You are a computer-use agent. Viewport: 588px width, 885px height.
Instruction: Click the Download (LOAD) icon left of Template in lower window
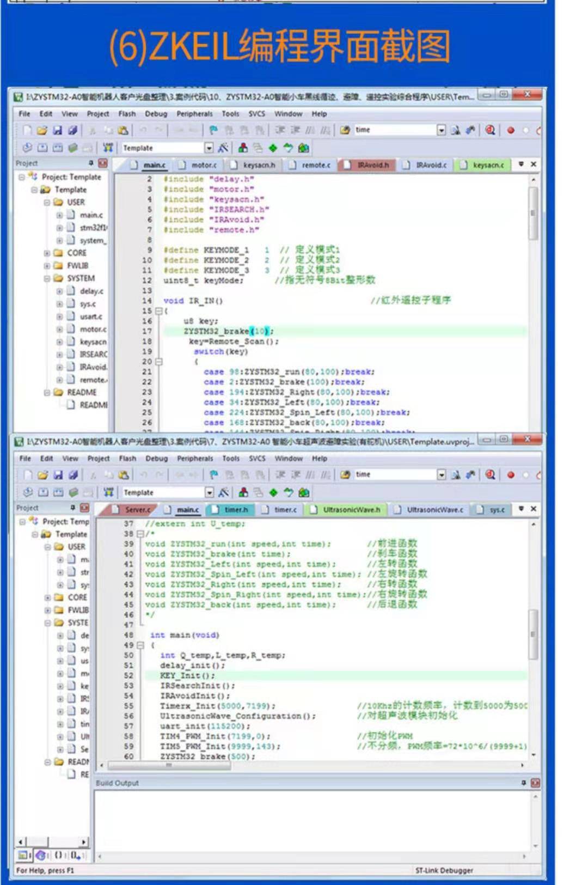click(x=109, y=492)
